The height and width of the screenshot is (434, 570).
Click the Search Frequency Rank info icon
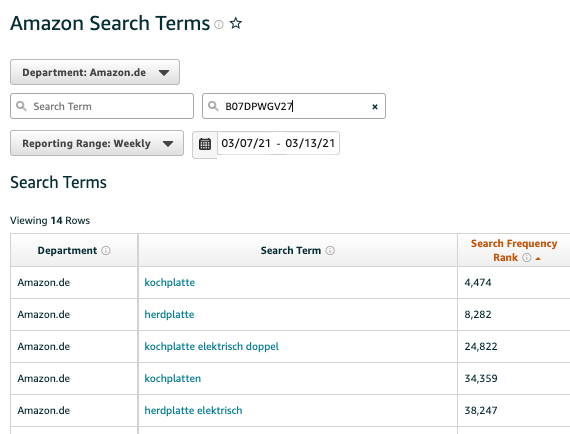(x=526, y=258)
